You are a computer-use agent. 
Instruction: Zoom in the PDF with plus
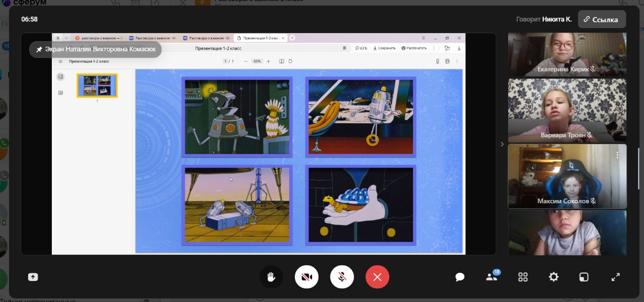268,61
